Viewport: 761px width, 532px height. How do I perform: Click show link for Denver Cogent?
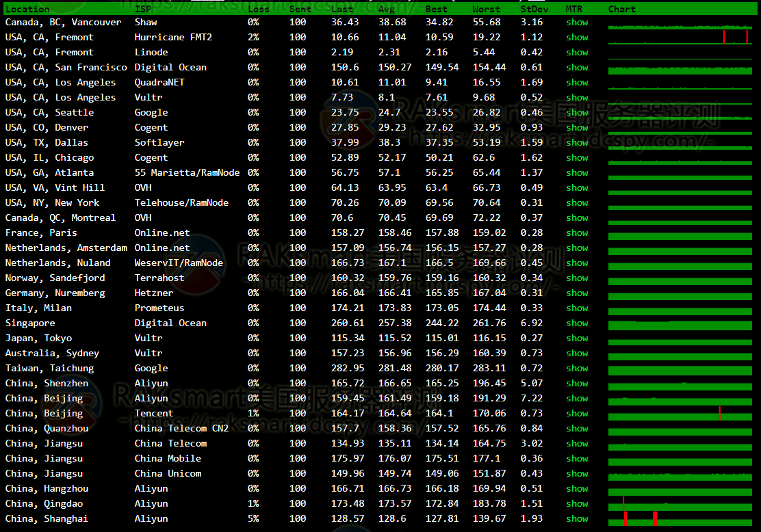pyautogui.click(x=577, y=128)
